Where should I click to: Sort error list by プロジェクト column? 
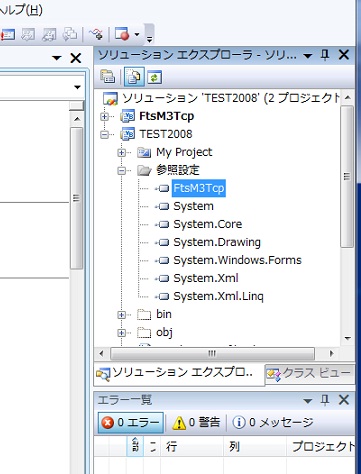(x=321, y=446)
